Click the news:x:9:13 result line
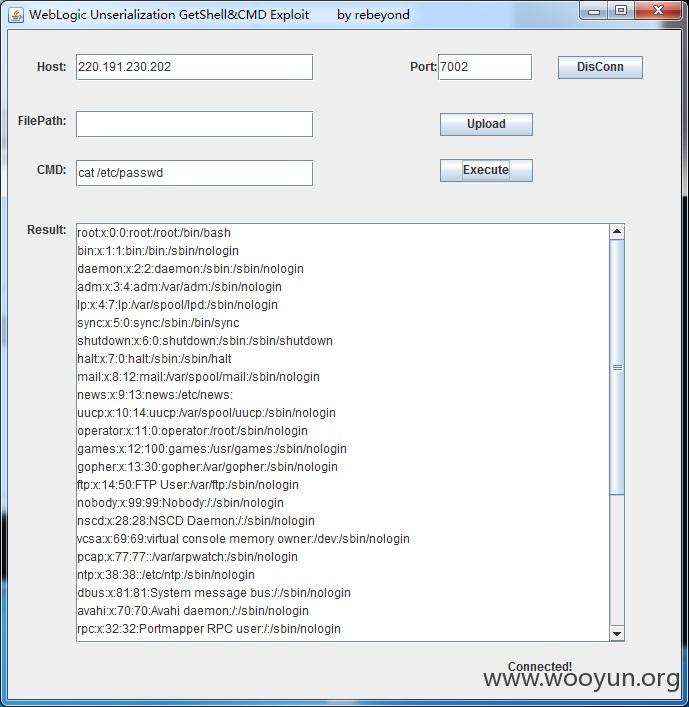This screenshot has width=689, height=707. pyautogui.click(x=155, y=395)
